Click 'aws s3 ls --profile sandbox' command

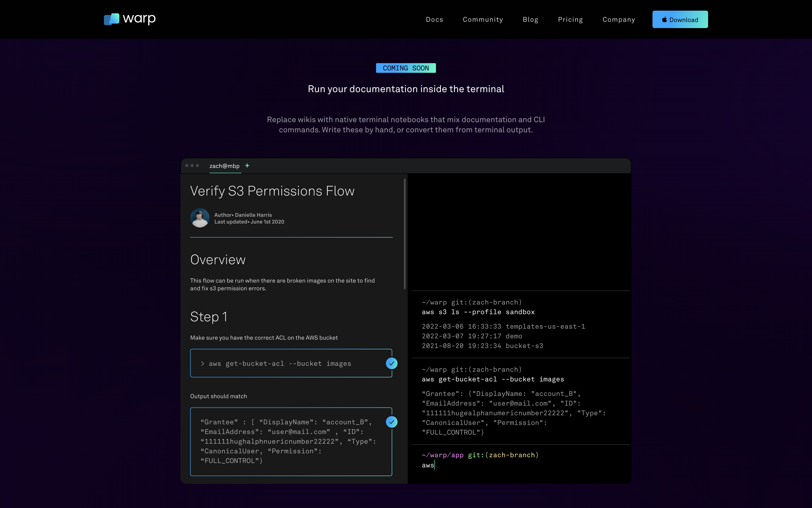pyautogui.click(x=478, y=312)
